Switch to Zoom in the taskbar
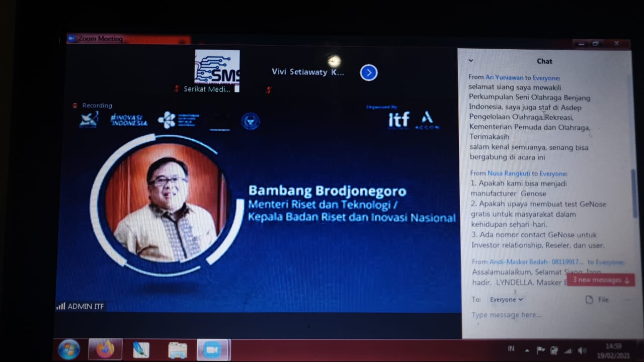This screenshot has width=644, height=362. click(212, 350)
